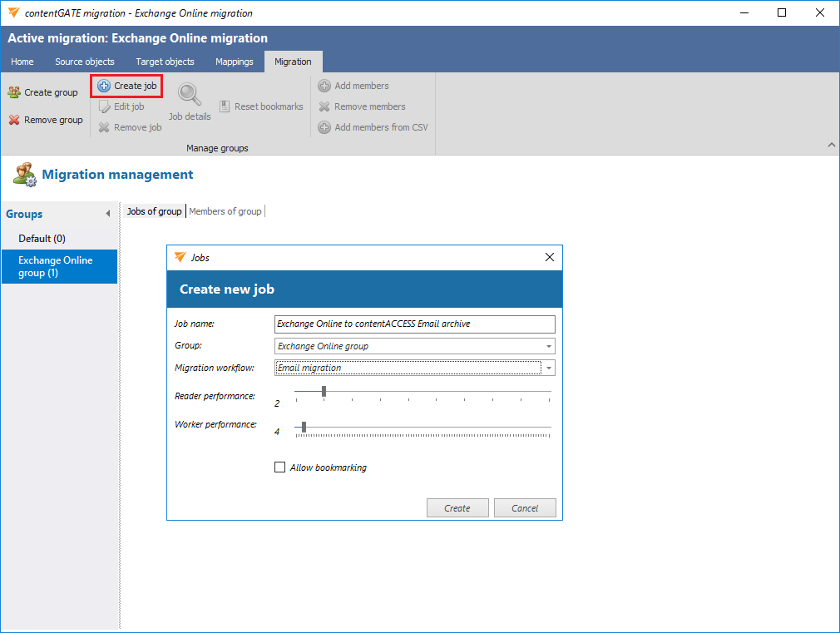Viewport: 840px width, 633px height.
Task: Click the Create job toolbar icon
Action: (104, 86)
